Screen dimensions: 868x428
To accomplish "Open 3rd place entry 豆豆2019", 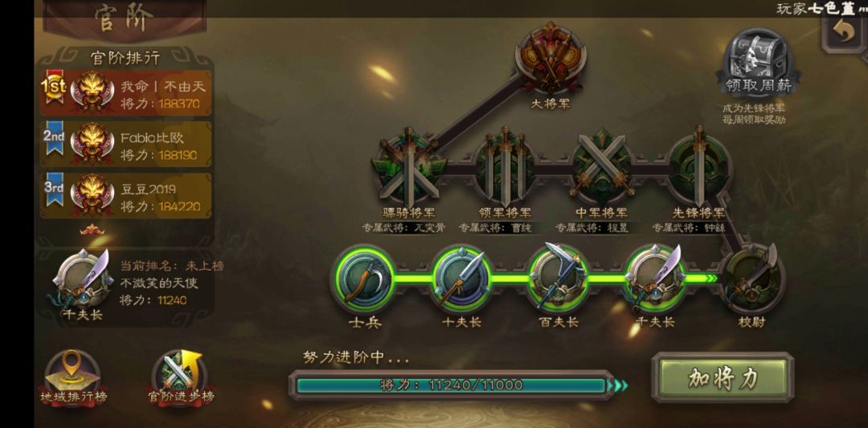I will coord(125,196).
